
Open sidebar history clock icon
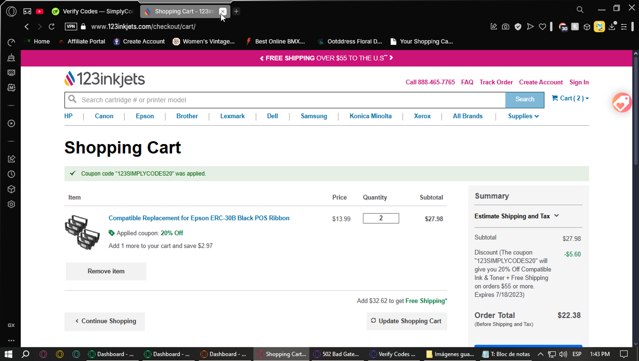[x=11, y=174]
